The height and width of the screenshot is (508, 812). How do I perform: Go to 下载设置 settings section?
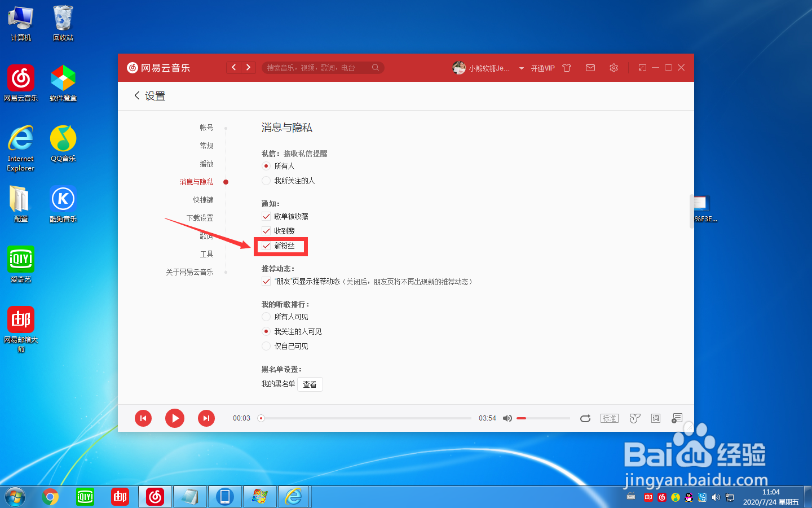coord(200,218)
